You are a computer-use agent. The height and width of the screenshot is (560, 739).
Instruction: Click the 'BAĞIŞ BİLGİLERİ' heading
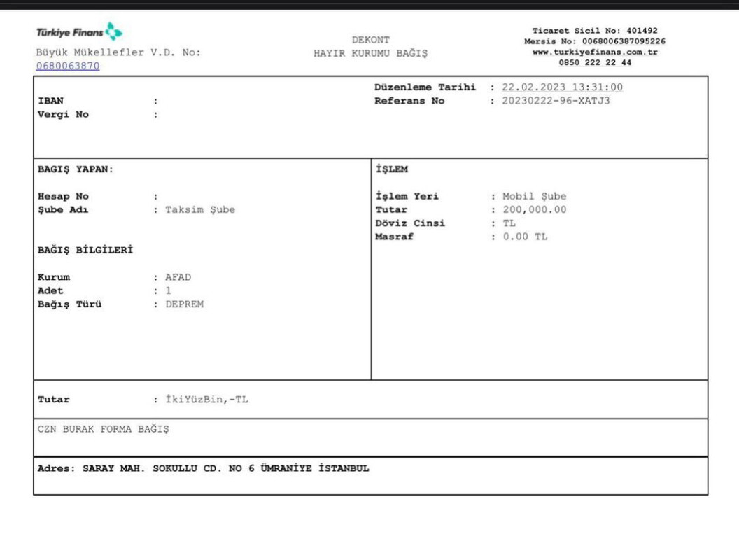click(85, 251)
